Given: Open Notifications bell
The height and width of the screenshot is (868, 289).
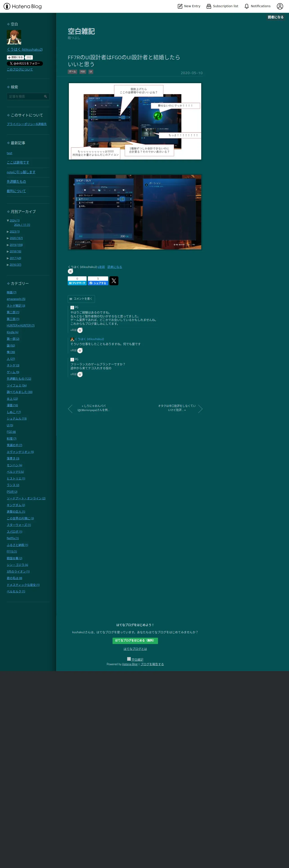Looking at the screenshot, I should click(257, 6).
